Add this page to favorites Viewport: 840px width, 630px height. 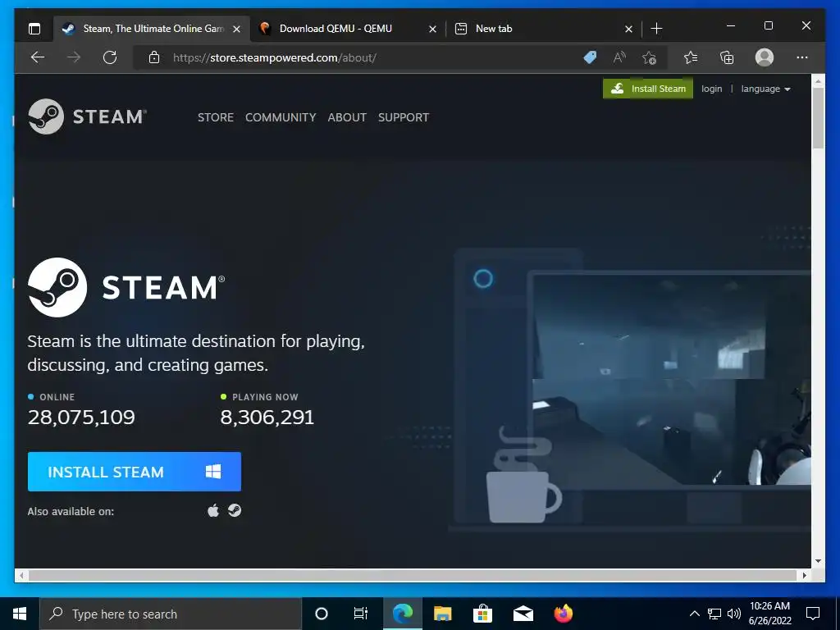[x=649, y=57]
